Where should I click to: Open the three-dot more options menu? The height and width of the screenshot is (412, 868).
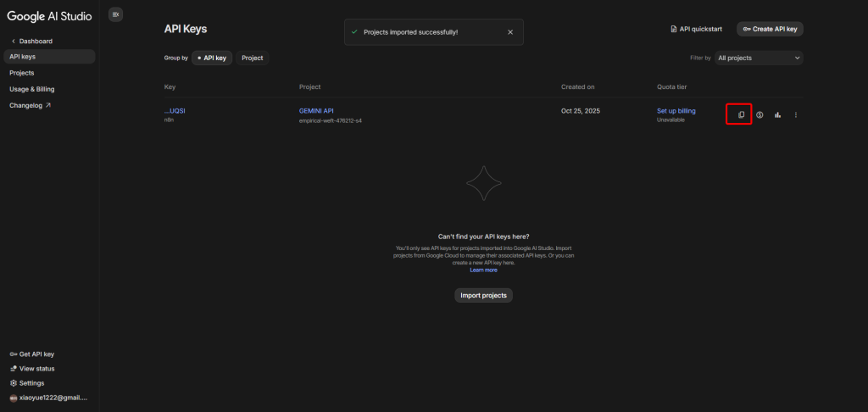pos(795,114)
